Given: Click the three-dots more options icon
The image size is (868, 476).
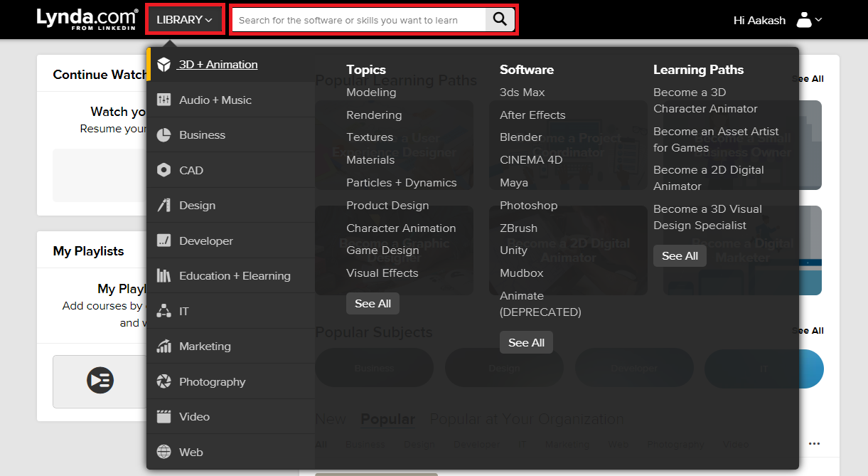Looking at the screenshot, I should click(x=814, y=444).
